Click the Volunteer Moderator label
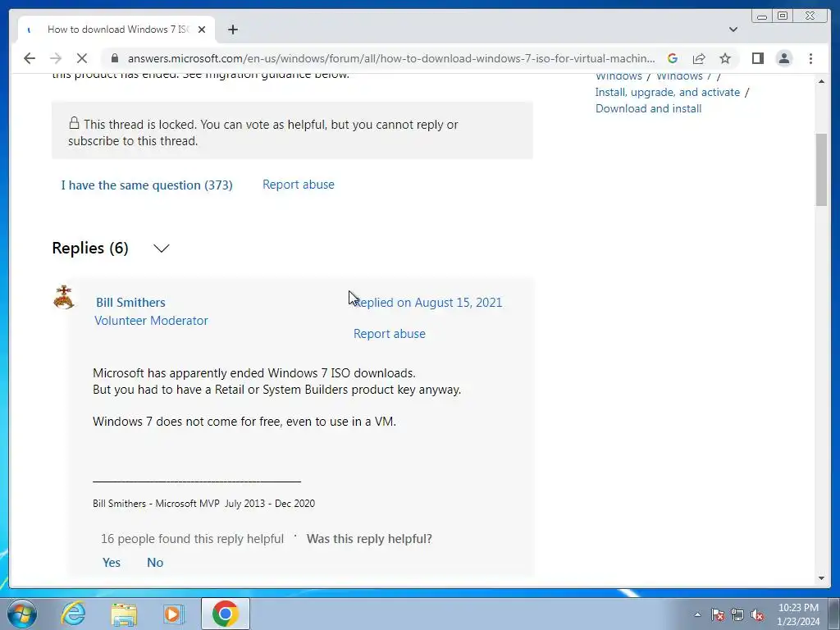The height and width of the screenshot is (630, 840). click(x=151, y=321)
